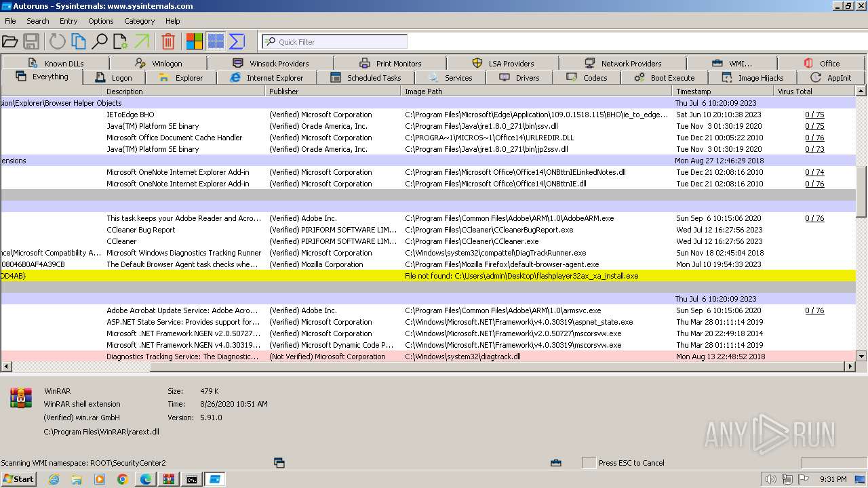Switch to the LSA Providers tab
This screenshot has width=868, height=488.
pos(502,63)
